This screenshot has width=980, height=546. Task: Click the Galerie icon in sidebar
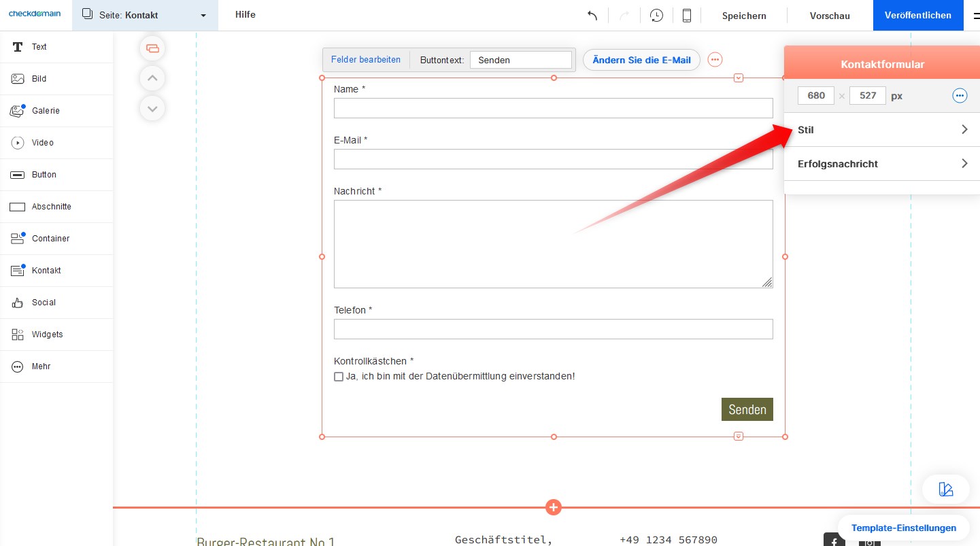(18, 111)
